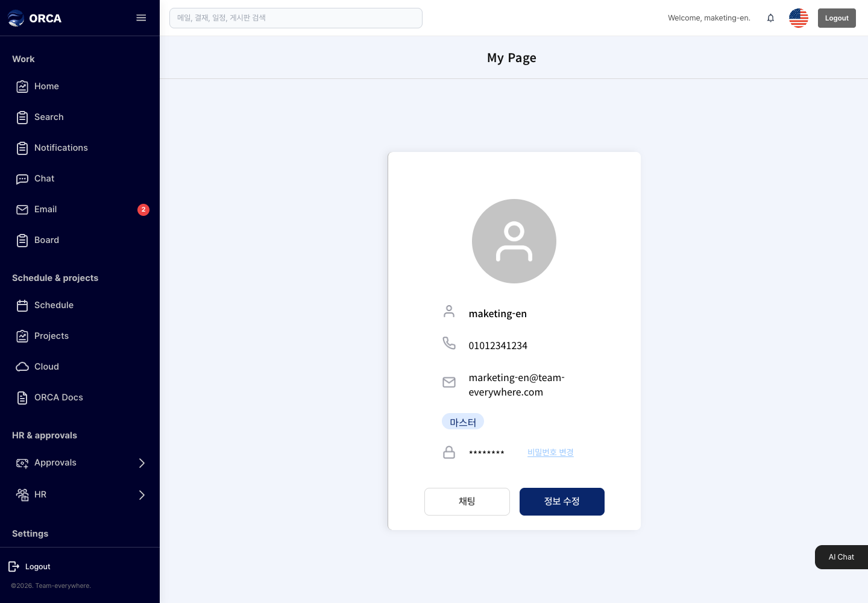Screen dimensions: 868x603
Task: Switch language via US flag icon
Action: [x=799, y=18]
